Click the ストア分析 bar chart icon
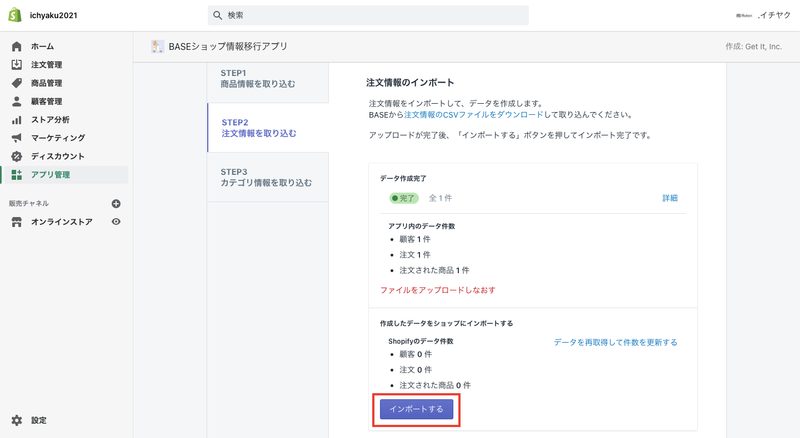800x438 pixels. [x=16, y=119]
